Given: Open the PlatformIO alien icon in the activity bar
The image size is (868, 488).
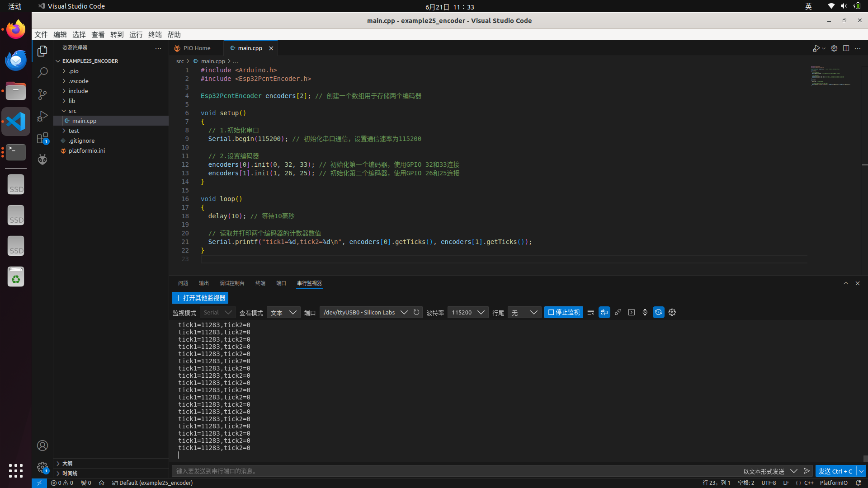Looking at the screenshot, I should [x=42, y=160].
